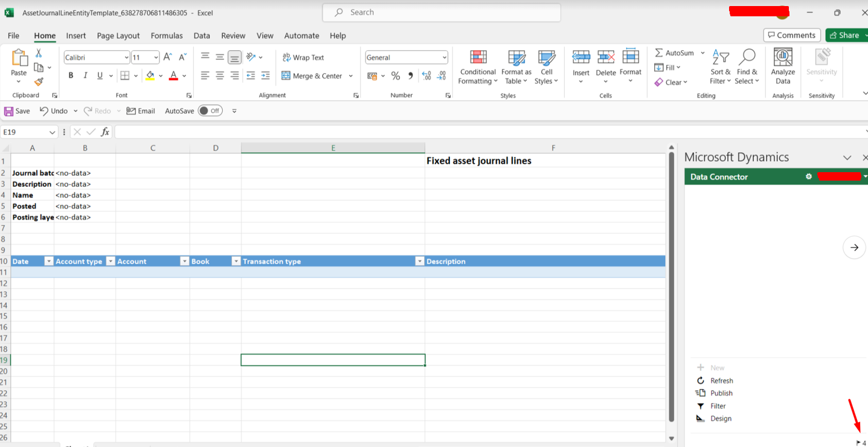The height and width of the screenshot is (447, 868).
Task: Open the File menu
Action: [x=13, y=36]
